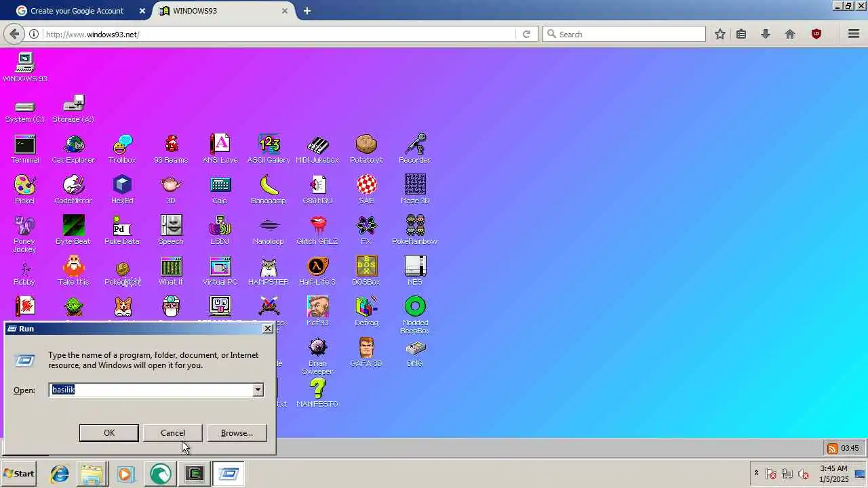This screenshot has width=868, height=488.
Task: Reload the page using refresh icon
Action: pos(526,34)
